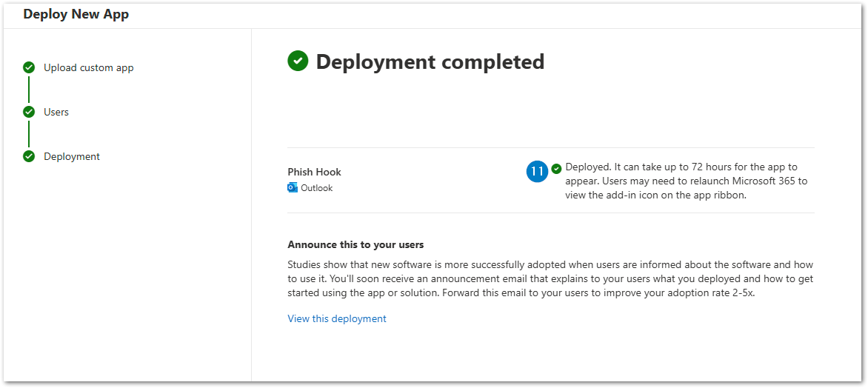Image resolution: width=868 pixels, height=388 pixels.
Task: Click the large green Deployment completed checkmark
Action: (298, 61)
